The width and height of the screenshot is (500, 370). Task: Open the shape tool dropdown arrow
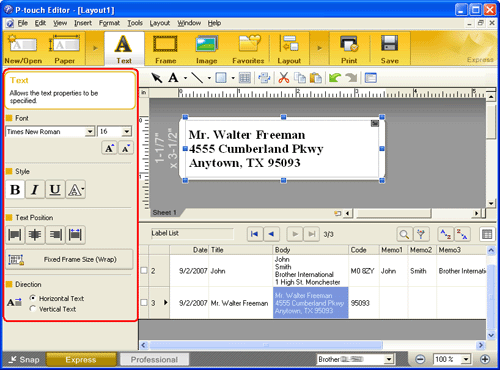[x=233, y=78]
